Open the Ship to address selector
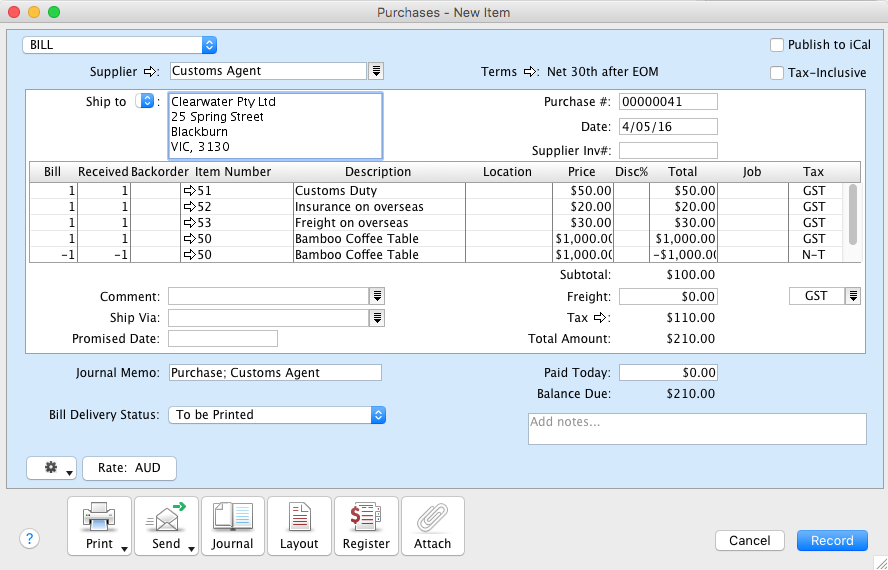This screenshot has width=888, height=570. tap(146, 101)
